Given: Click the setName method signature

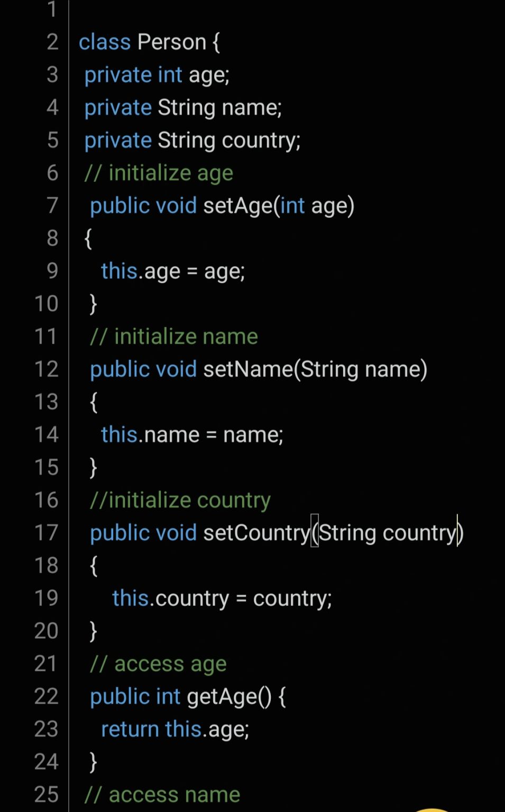Looking at the screenshot, I should pyautogui.click(x=259, y=369).
